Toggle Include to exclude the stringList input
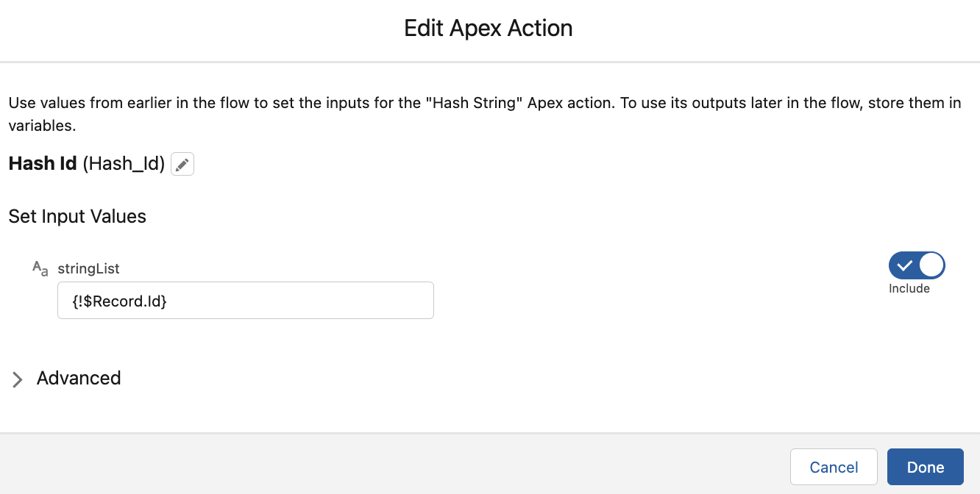Viewport: 980px width, 494px height. (916, 265)
